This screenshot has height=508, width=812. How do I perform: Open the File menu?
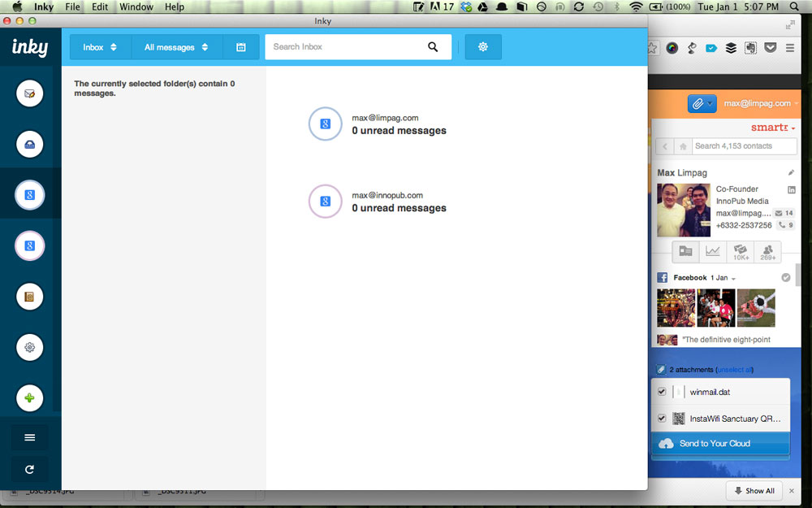pos(72,7)
